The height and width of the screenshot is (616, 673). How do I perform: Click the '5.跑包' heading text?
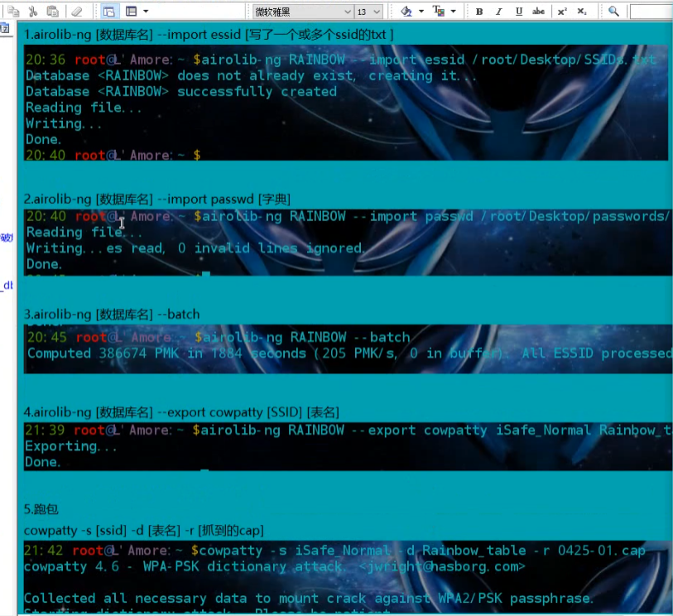41,509
